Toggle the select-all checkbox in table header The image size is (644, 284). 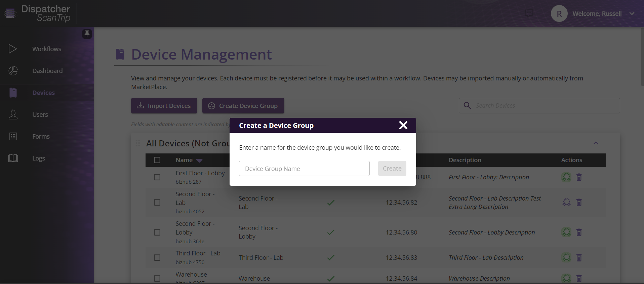[x=157, y=160]
